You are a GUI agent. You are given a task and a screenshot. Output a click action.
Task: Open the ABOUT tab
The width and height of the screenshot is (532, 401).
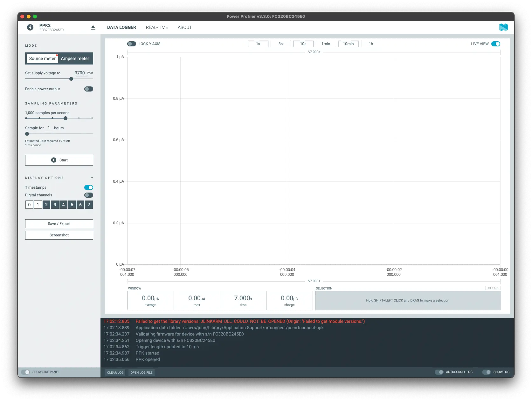coord(185,27)
